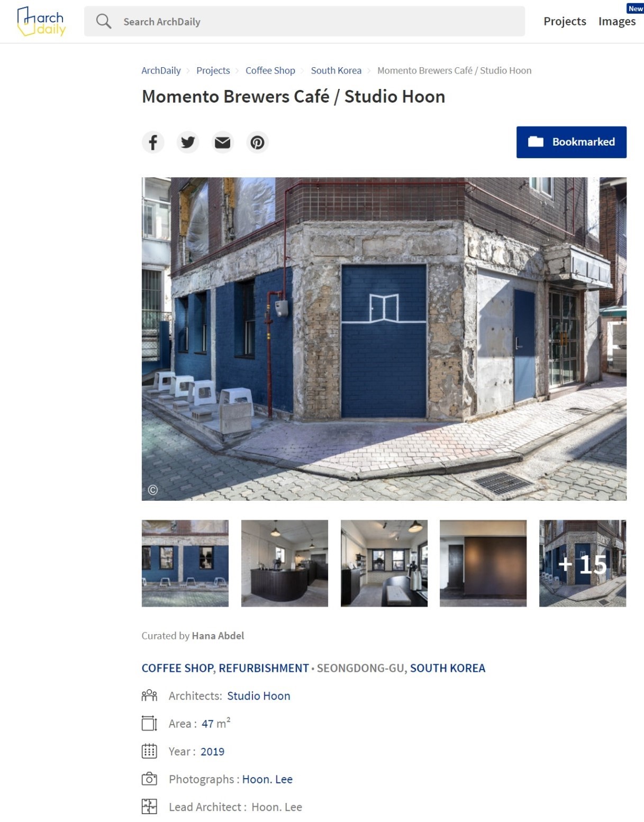Open the Images menu item
The width and height of the screenshot is (644, 822).
click(x=617, y=21)
